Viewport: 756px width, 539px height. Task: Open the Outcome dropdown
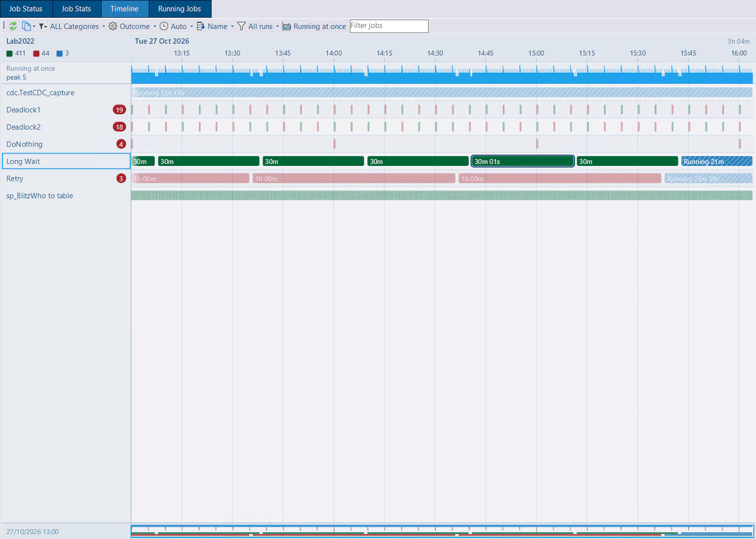133,27
